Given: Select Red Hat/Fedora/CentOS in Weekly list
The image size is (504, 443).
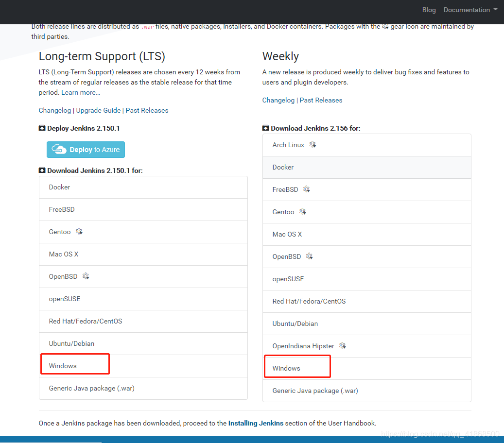Looking at the screenshot, I should [367, 301].
